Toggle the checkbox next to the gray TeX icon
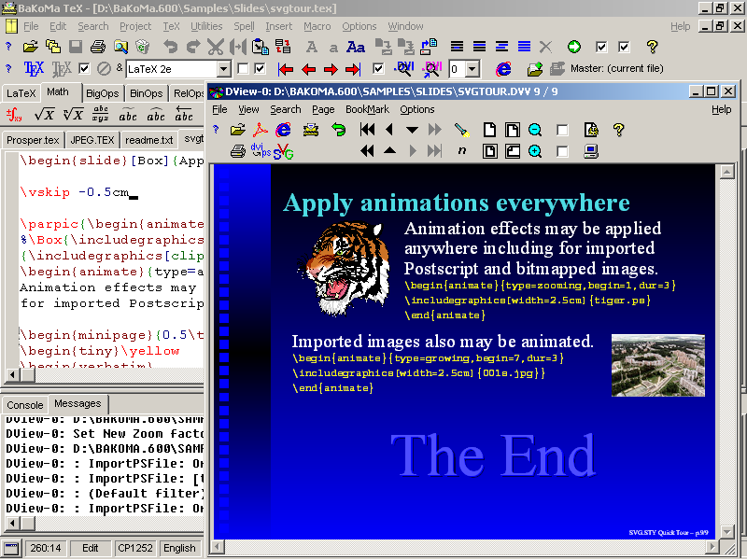 [85, 69]
